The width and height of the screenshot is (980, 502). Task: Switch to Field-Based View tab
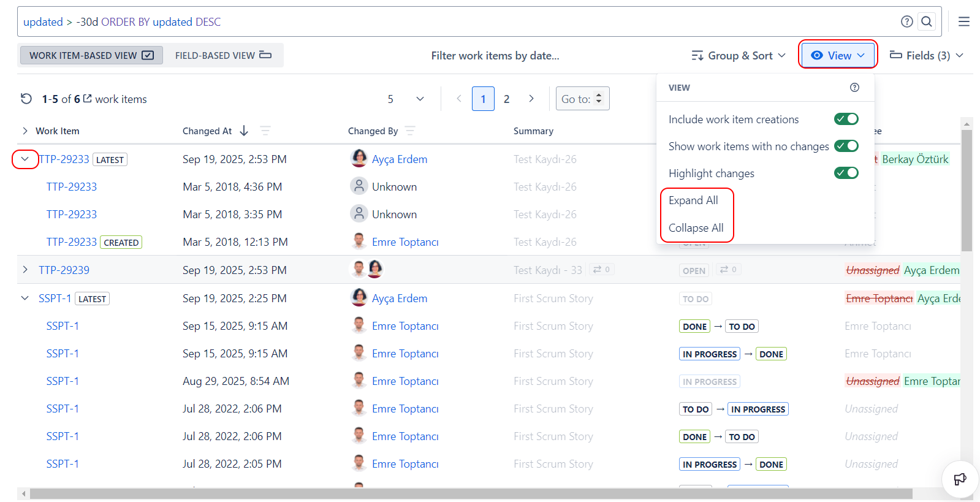(x=222, y=56)
